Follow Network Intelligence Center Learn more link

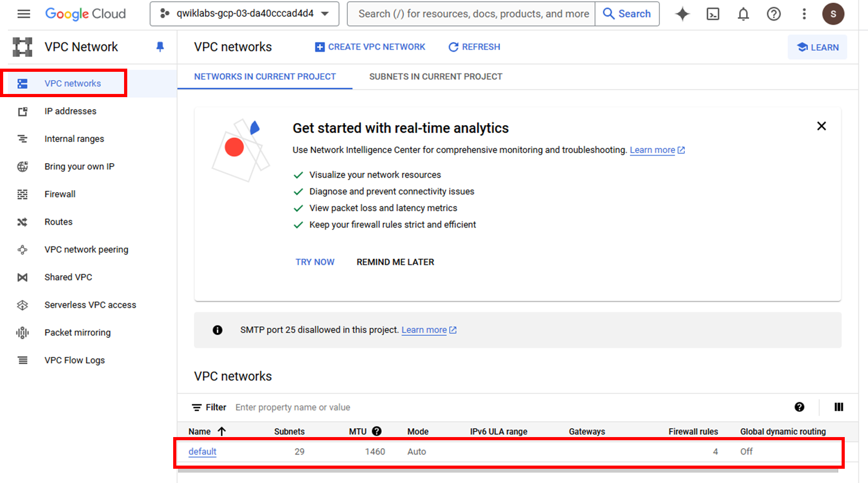pyautogui.click(x=657, y=150)
